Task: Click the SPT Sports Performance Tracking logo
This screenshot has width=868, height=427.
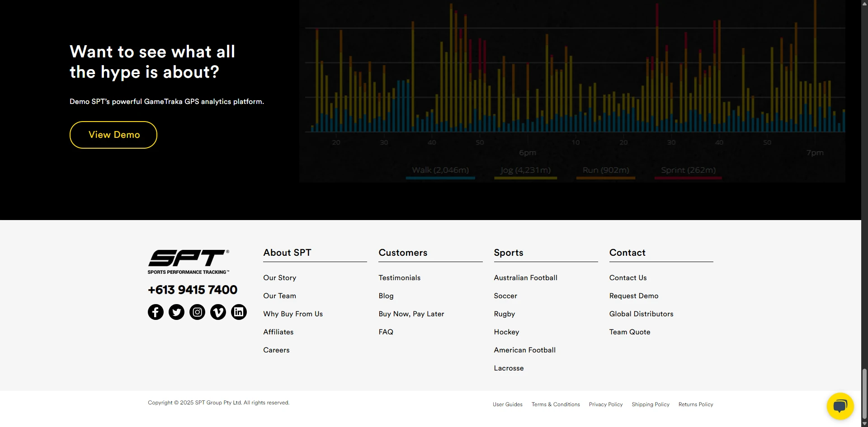Action: pyautogui.click(x=189, y=261)
